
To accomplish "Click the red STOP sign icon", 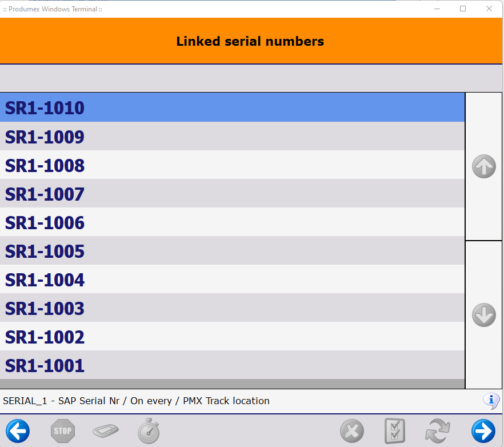I will click(62, 430).
